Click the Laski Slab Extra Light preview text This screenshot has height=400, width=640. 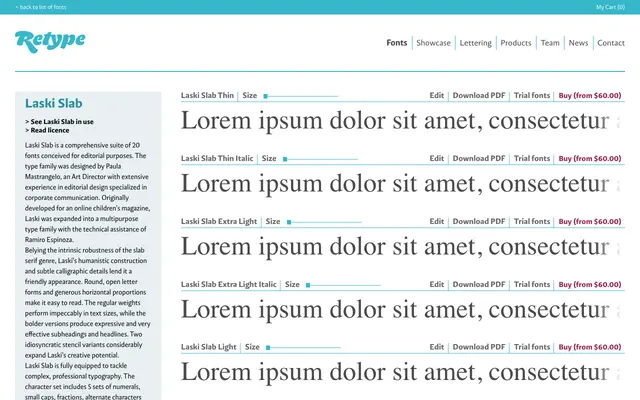click(400, 247)
